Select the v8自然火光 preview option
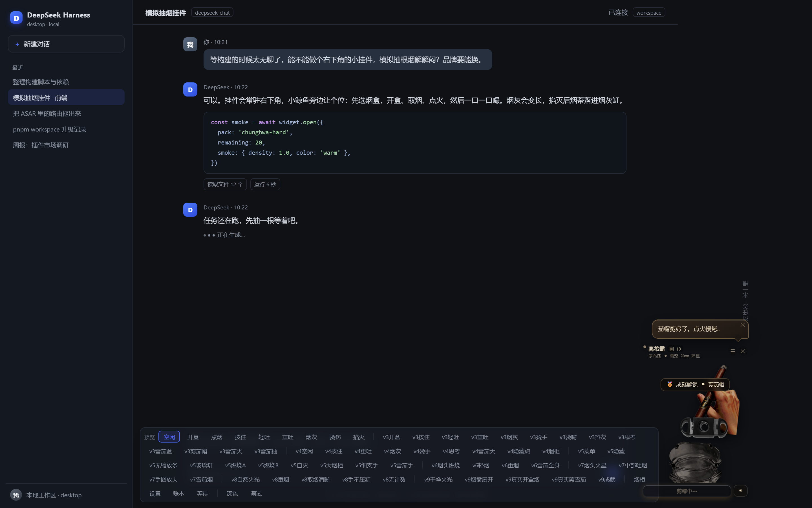 point(245,479)
